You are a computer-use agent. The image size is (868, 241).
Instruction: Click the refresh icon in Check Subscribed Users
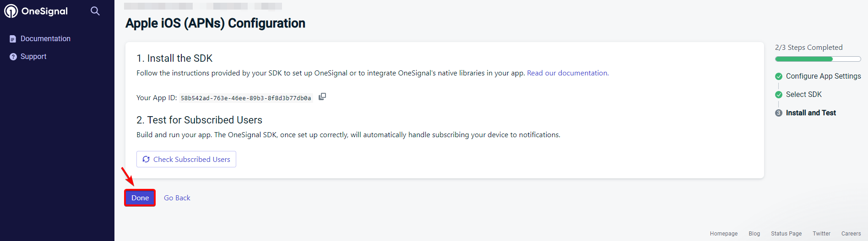(146, 159)
